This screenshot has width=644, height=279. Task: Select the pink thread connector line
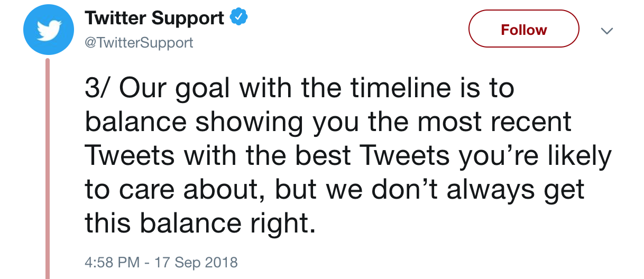coord(48,169)
